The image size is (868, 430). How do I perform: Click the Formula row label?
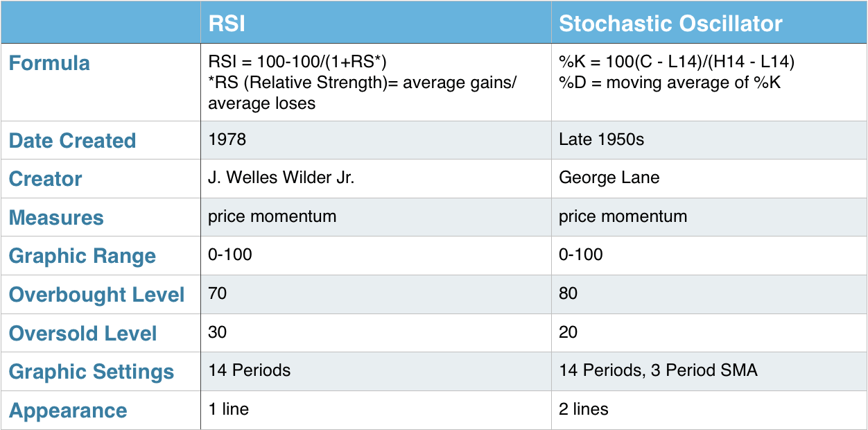point(49,63)
